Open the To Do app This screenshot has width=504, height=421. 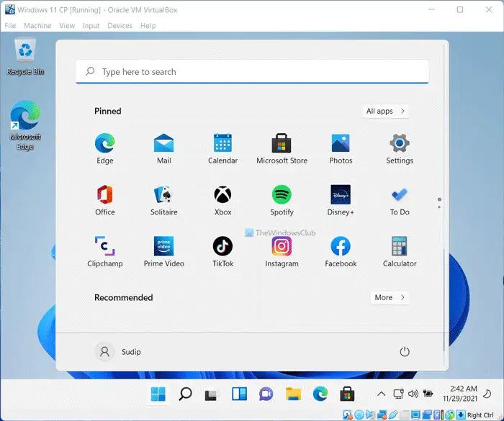click(x=400, y=200)
